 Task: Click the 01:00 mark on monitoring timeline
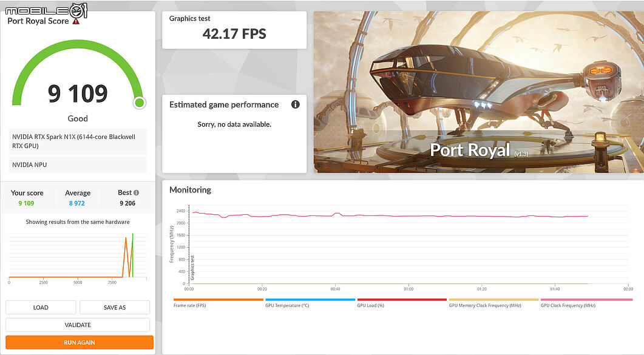pyautogui.click(x=408, y=289)
